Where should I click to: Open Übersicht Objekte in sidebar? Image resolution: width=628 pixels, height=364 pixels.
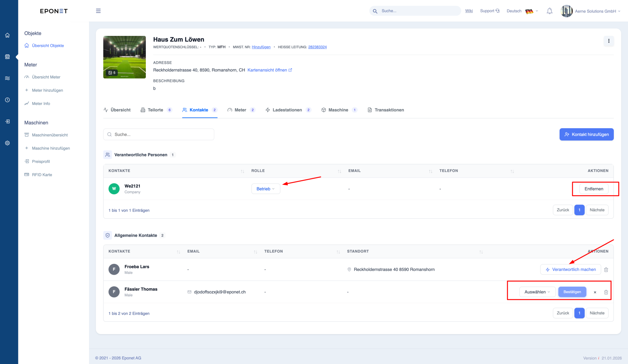point(44,46)
